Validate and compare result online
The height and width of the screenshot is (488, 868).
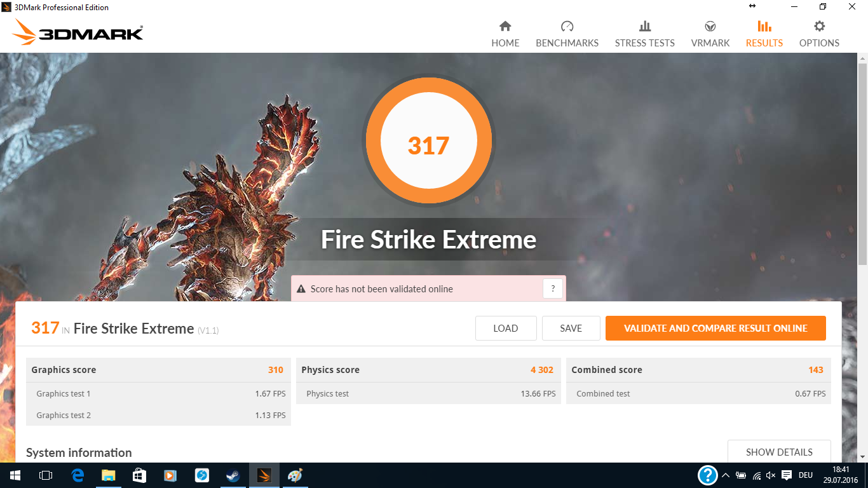715,329
